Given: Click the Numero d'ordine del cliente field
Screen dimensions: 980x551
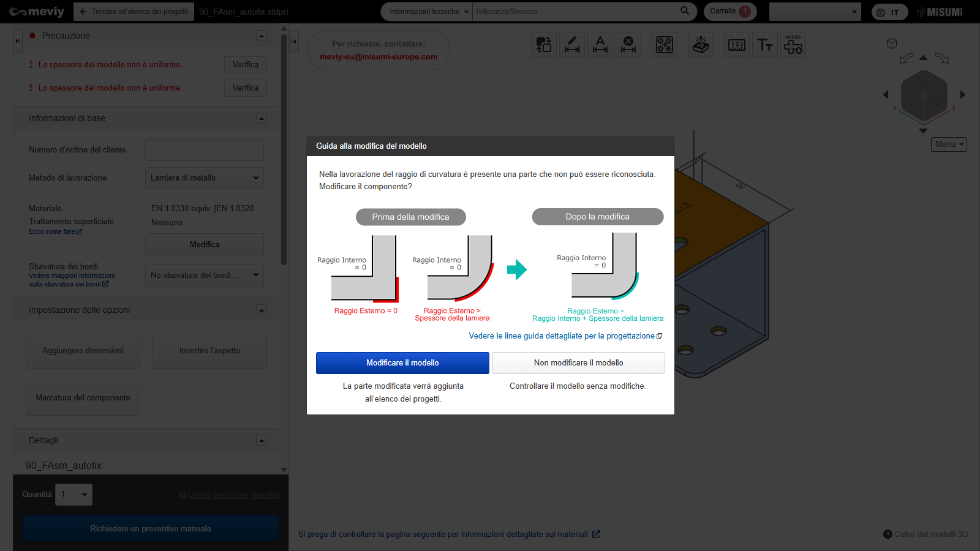Looking at the screenshot, I should click(205, 150).
